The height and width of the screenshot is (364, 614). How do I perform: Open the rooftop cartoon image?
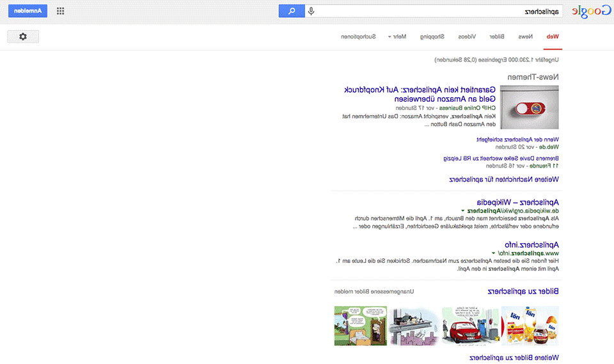tap(414, 326)
